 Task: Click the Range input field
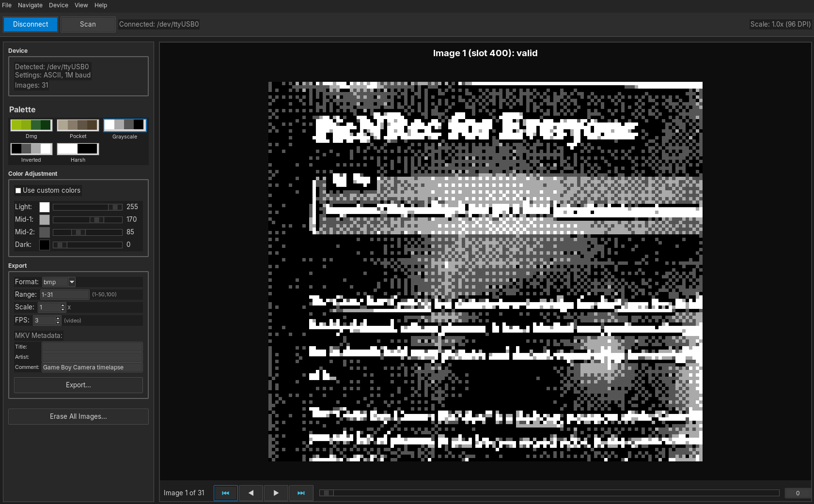[x=64, y=294]
